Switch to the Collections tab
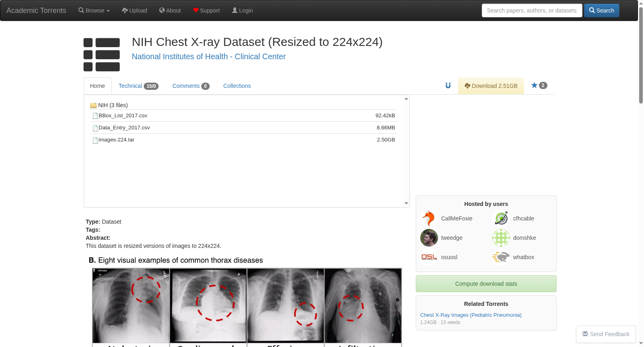 (x=237, y=86)
